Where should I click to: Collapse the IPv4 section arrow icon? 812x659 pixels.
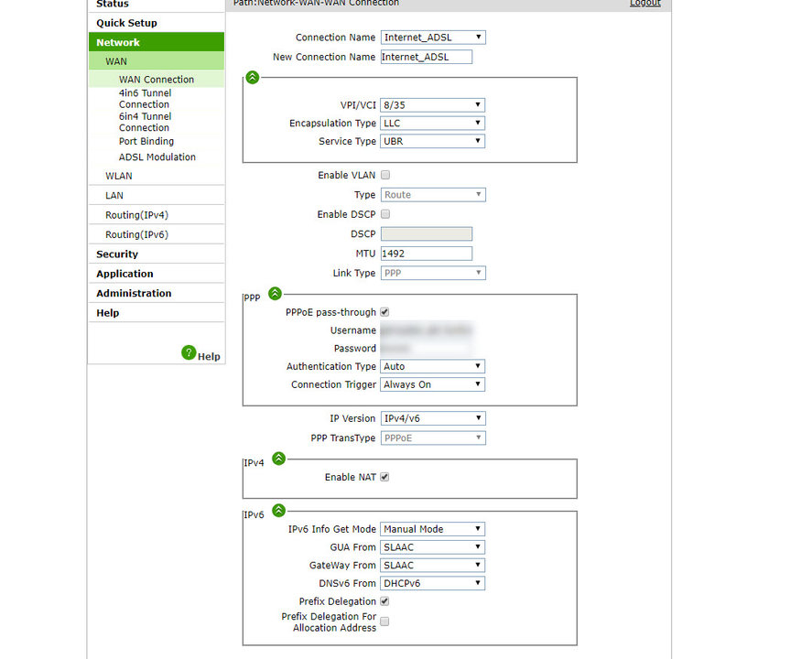[278, 459]
